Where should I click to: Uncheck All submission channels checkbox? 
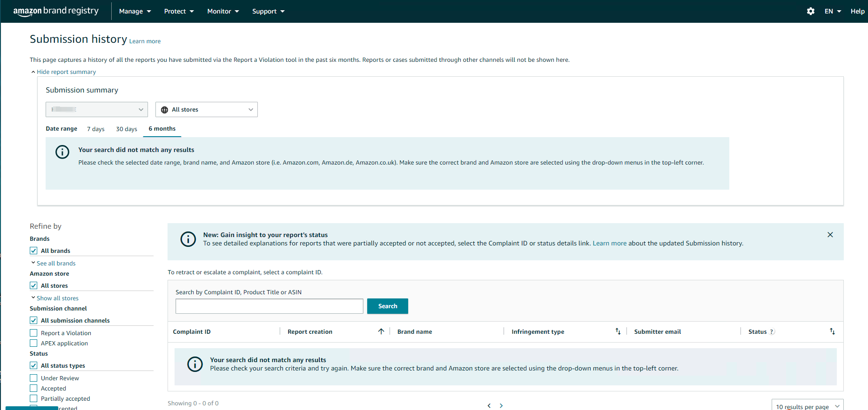tap(34, 320)
